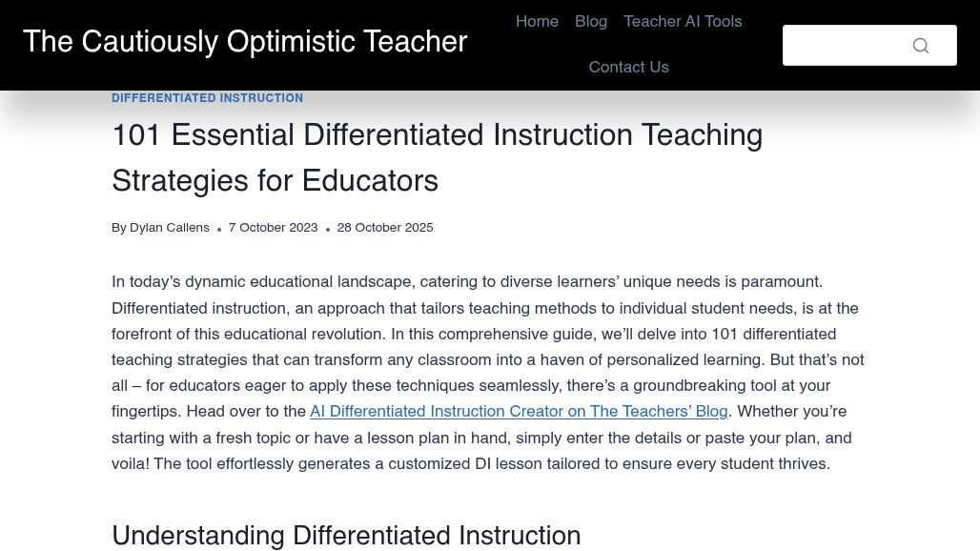
Task: Click the Understanding Differentiated Instruction heading
Action: pyautogui.click(x=346, y=536)
